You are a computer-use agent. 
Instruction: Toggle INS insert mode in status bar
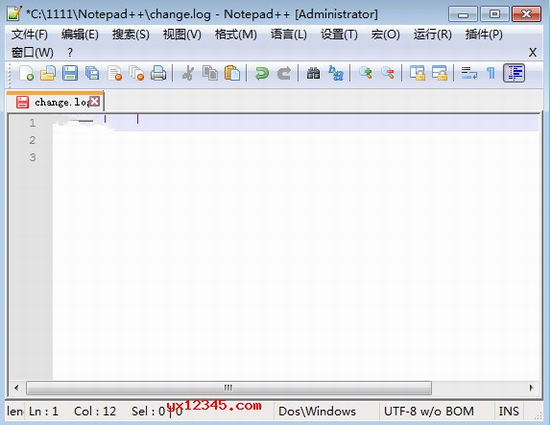[509, 411]
